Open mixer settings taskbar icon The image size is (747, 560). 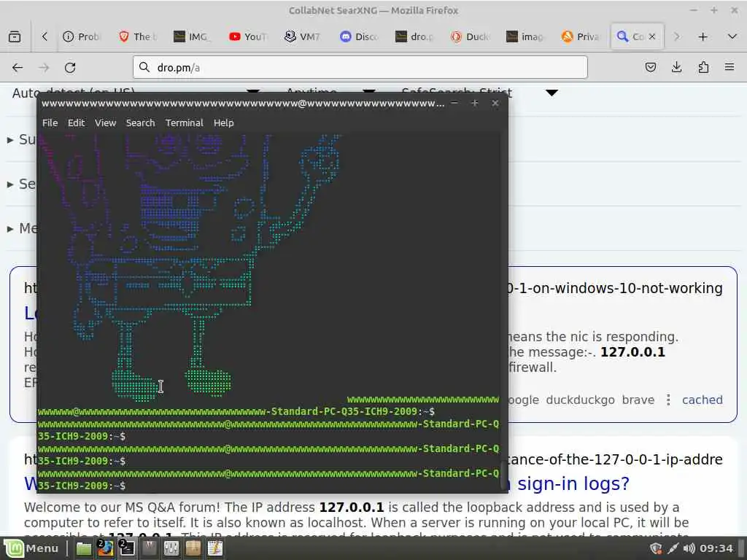click(x=171, y=548)
